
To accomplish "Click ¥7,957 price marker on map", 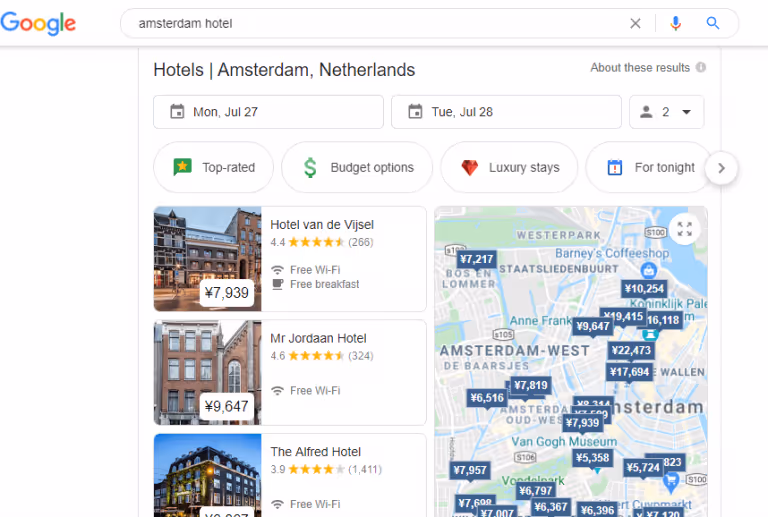I will coord(470,471).
